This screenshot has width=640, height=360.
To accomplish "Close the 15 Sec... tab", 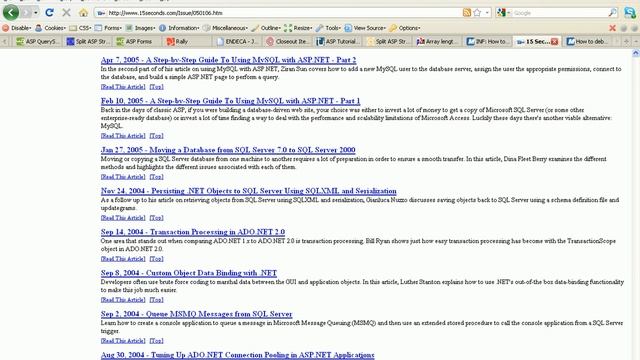I will tap(554, 41).
